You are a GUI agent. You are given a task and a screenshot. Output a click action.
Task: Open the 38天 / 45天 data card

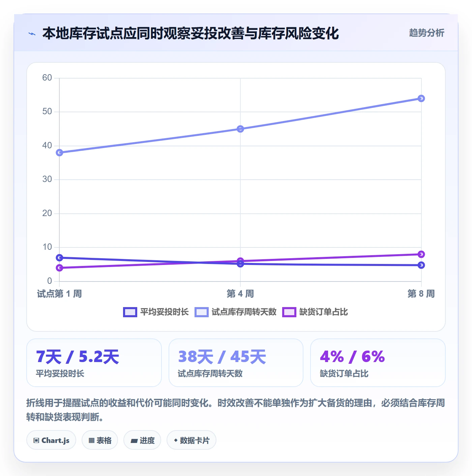point(236,363)
